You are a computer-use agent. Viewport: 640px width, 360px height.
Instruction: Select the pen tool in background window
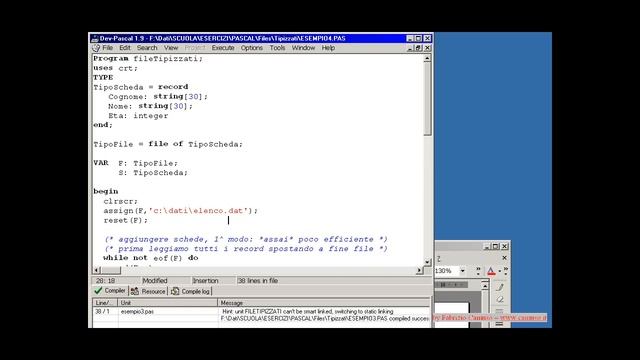click(500, 287)
